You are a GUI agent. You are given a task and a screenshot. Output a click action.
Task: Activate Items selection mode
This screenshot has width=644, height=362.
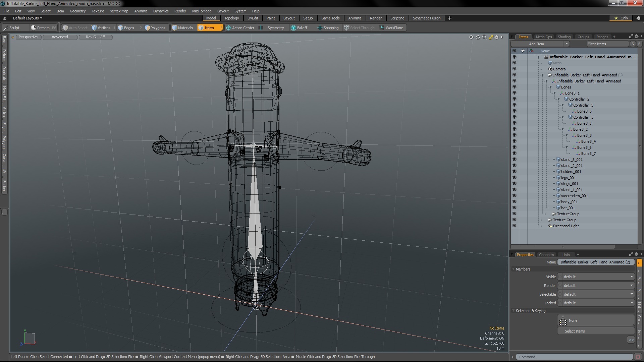tap(210, 28)
